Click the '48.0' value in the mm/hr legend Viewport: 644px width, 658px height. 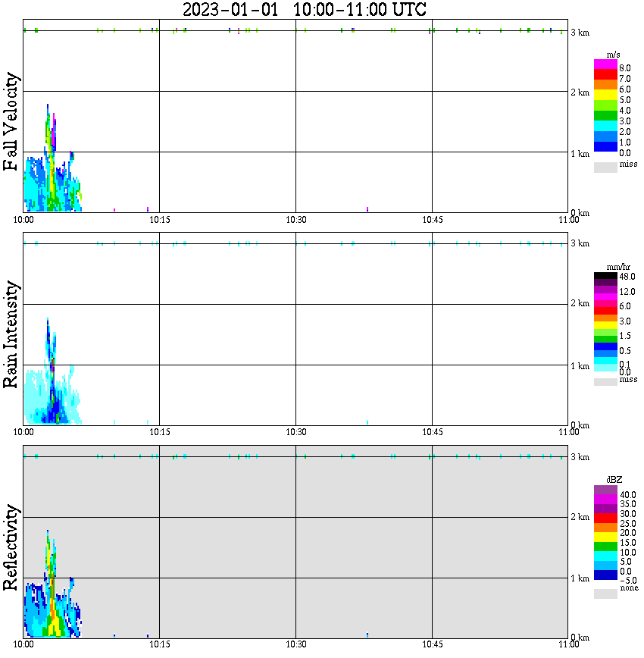(627, 277)
